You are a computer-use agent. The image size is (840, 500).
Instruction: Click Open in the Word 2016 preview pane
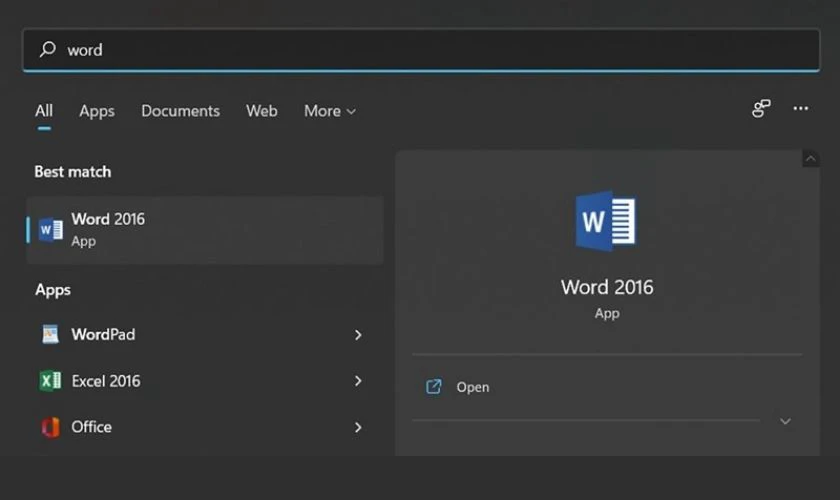472,387
